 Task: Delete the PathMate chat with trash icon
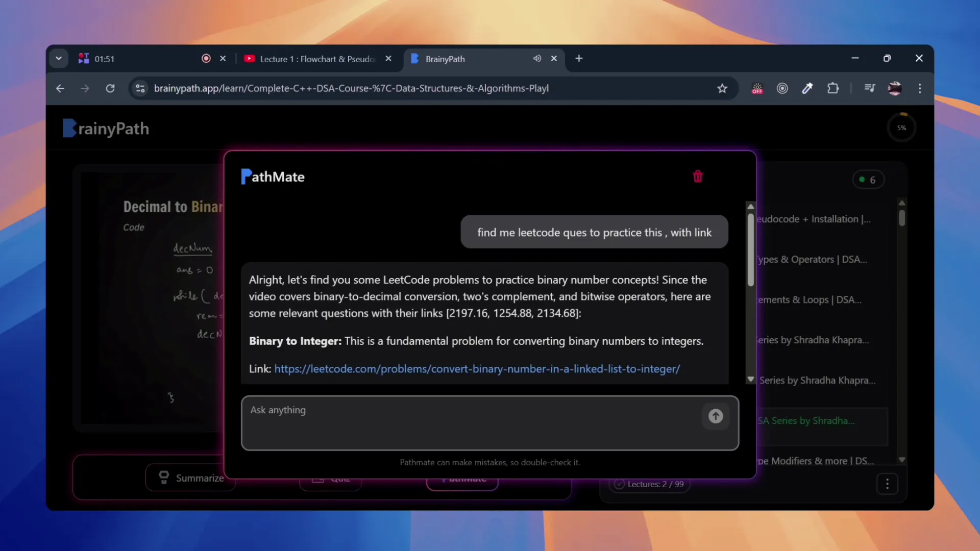coord(698,177)
